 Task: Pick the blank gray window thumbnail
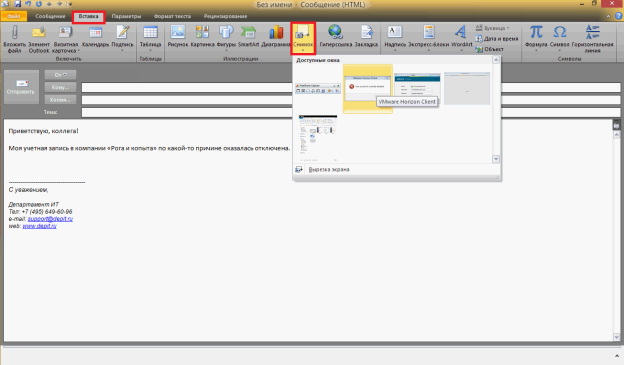(467, 88)
